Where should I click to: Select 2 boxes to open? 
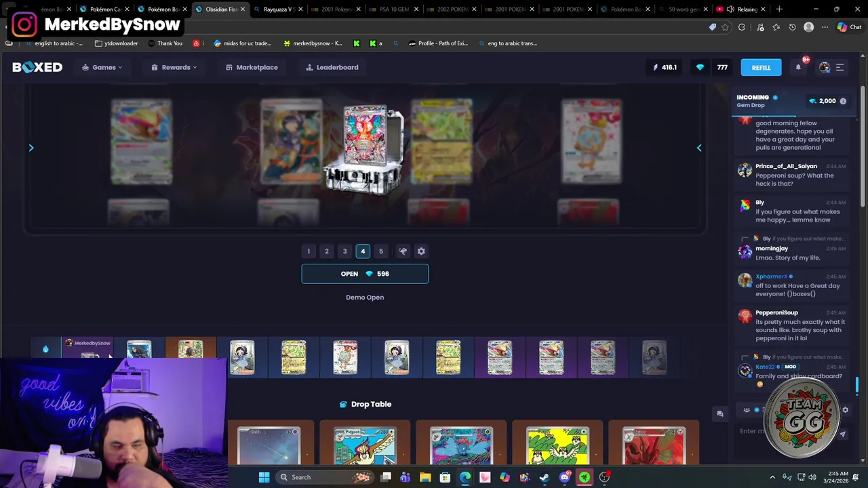pyautogui.click(x=326, y=251)
